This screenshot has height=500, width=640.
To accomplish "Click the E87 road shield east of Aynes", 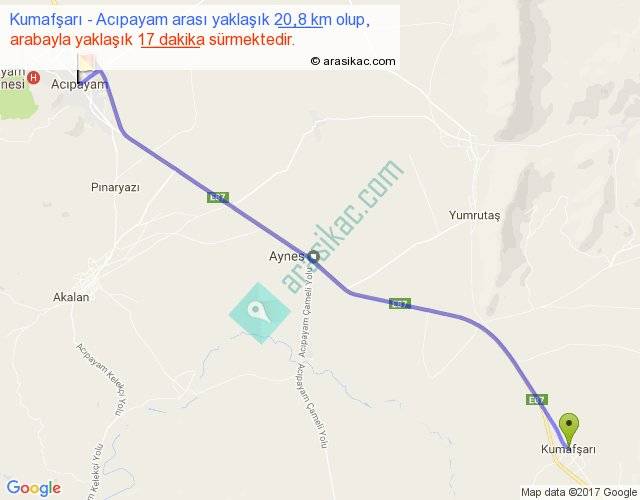I will 400,304.
